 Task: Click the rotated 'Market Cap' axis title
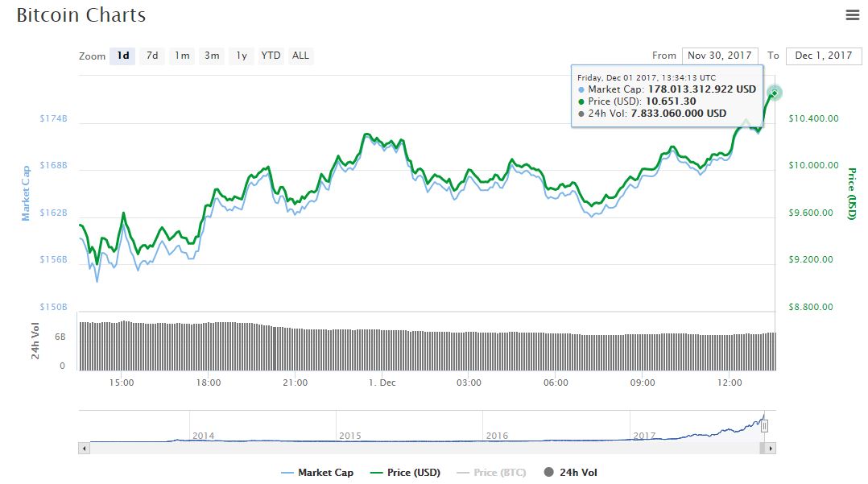coord(26,192)
